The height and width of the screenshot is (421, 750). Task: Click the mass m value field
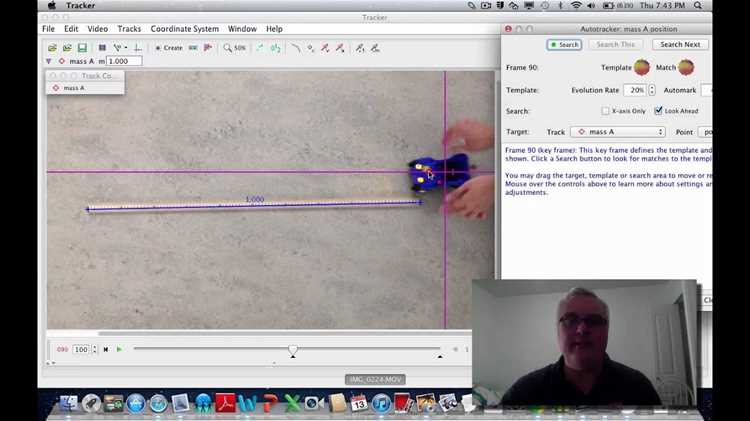point(124,61)
